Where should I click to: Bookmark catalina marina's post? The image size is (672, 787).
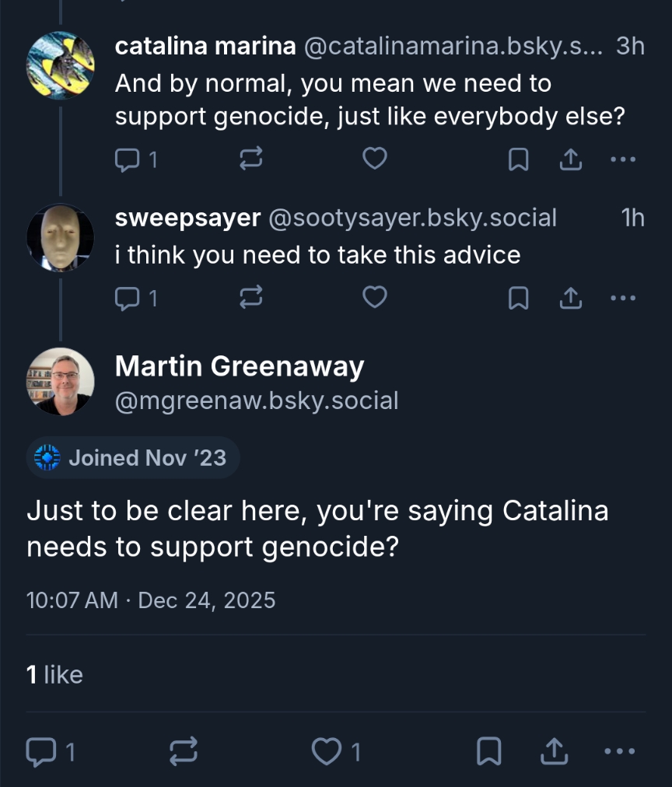click(x=518, y=159)
